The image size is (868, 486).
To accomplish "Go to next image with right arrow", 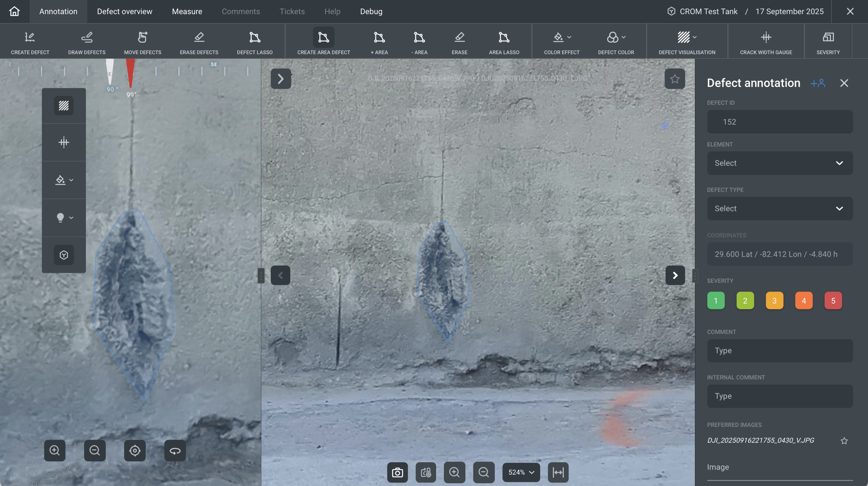I will 675,275.
